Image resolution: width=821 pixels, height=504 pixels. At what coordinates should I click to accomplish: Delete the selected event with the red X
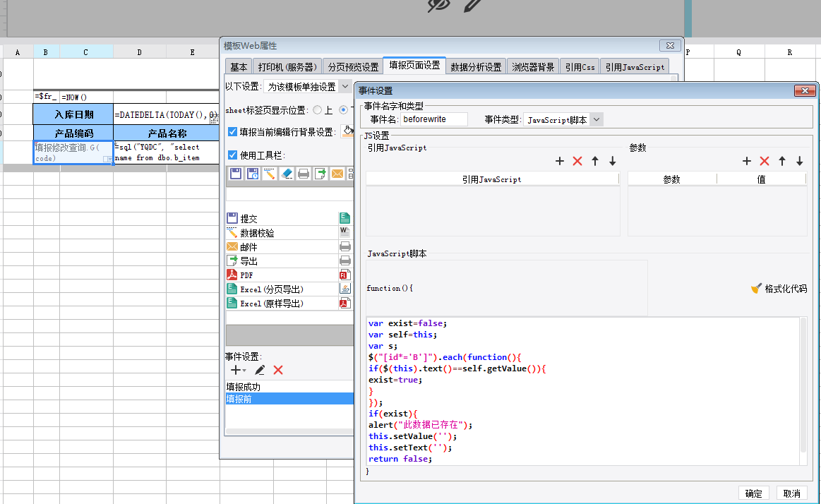click(278, 370)
